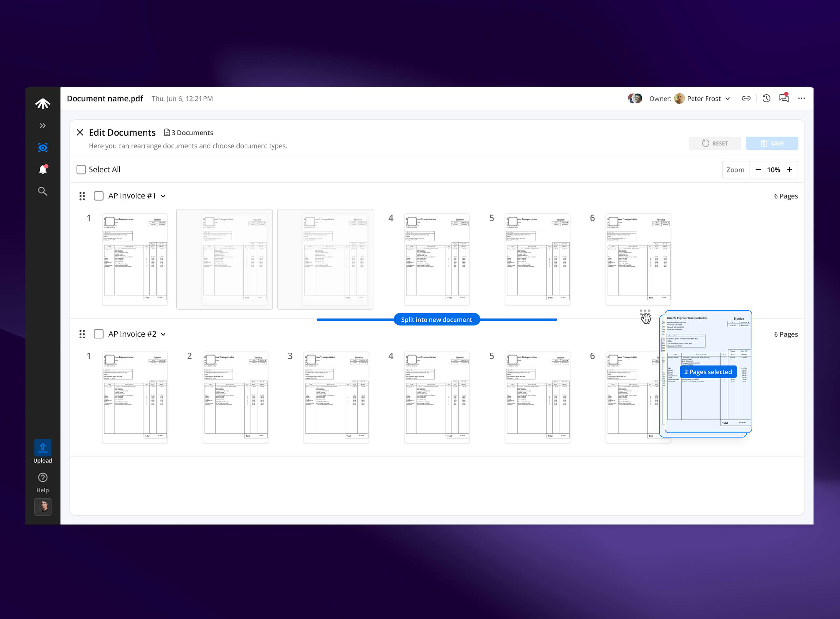Click the SAVE button
This screenshot has width=840, height=619.
point(772,143)
